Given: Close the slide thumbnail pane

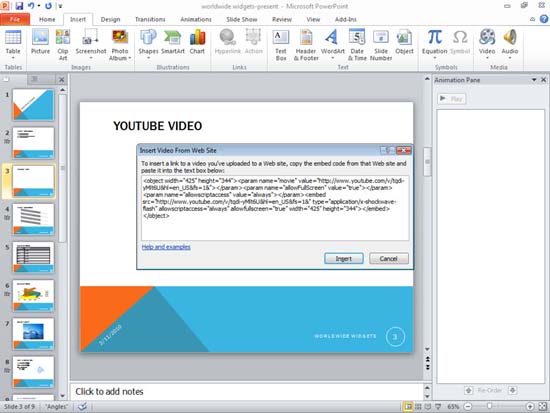Looking at the screenshot, I should pyautogui.click(x=61, y=79).
